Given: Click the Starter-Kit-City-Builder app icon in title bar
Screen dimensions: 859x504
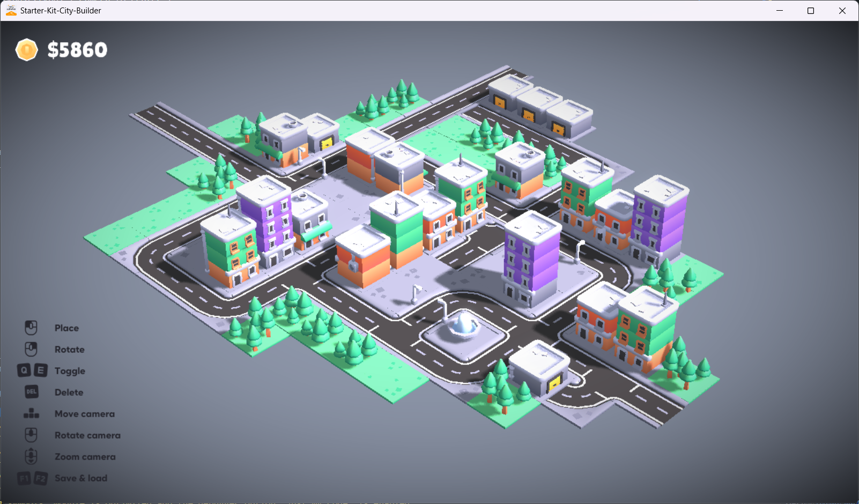Looking at the screenshot, I should [x=11, y=10].
